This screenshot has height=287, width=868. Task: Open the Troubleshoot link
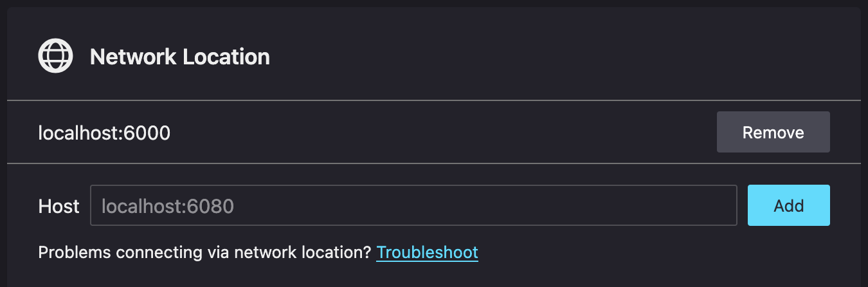(x=427, y=252)
